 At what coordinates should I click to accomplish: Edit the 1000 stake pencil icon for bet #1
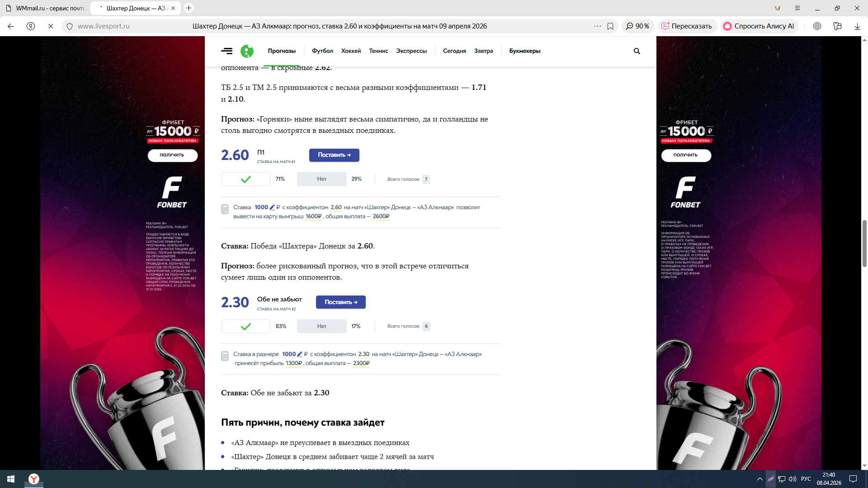point(272,207)
